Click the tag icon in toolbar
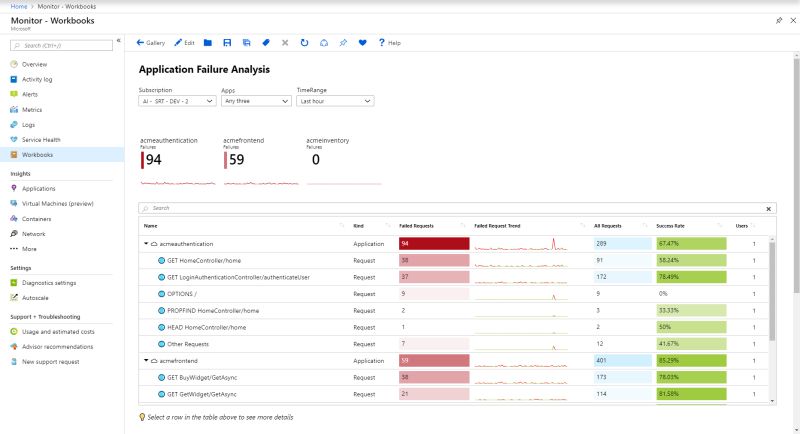Viewport: 800px width, 434px height. point(266,43)
